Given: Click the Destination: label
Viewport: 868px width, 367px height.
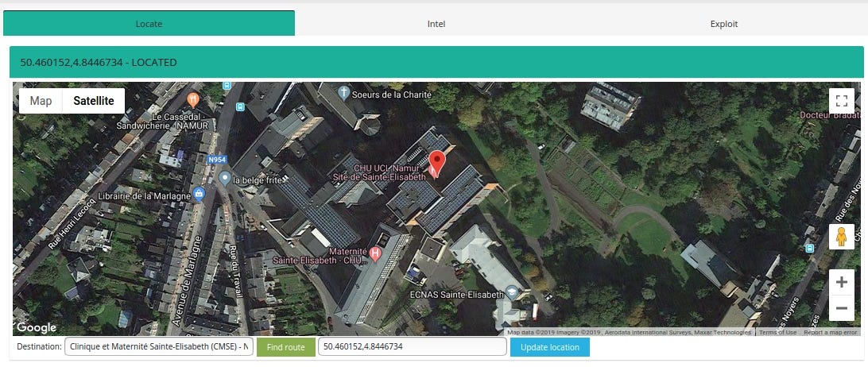Looking at the screenshot, I should (39, 347).
